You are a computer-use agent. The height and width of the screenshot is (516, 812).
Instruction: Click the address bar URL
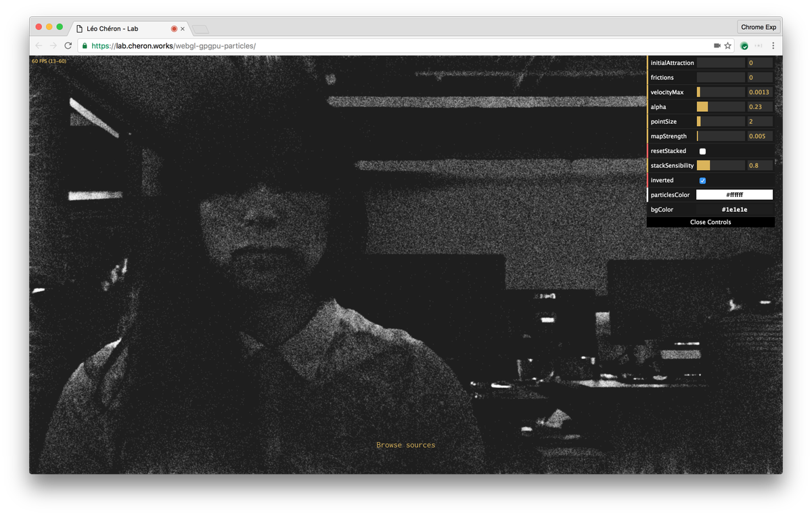coord(174,46)
